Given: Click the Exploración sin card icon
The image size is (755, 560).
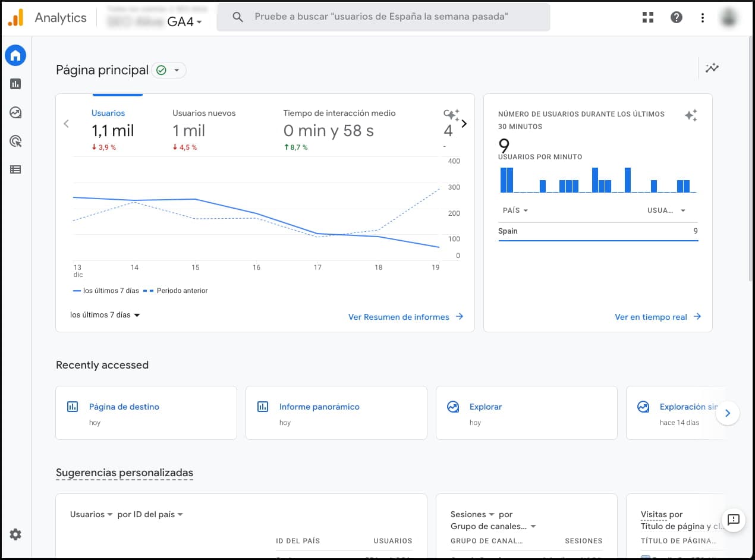Looking at the screenshot, I should point(643,407).
